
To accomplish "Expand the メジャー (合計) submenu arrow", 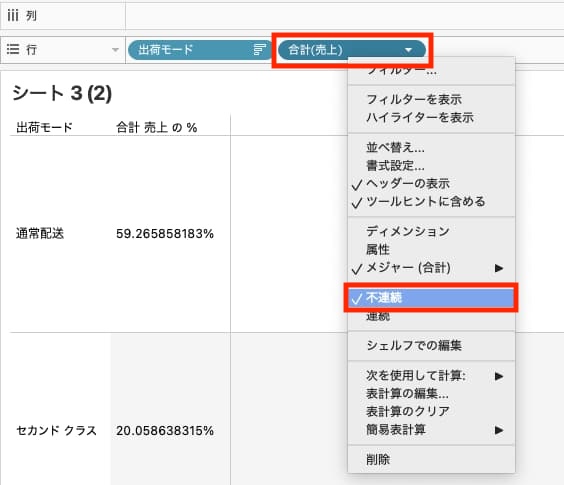I will 499,268.
